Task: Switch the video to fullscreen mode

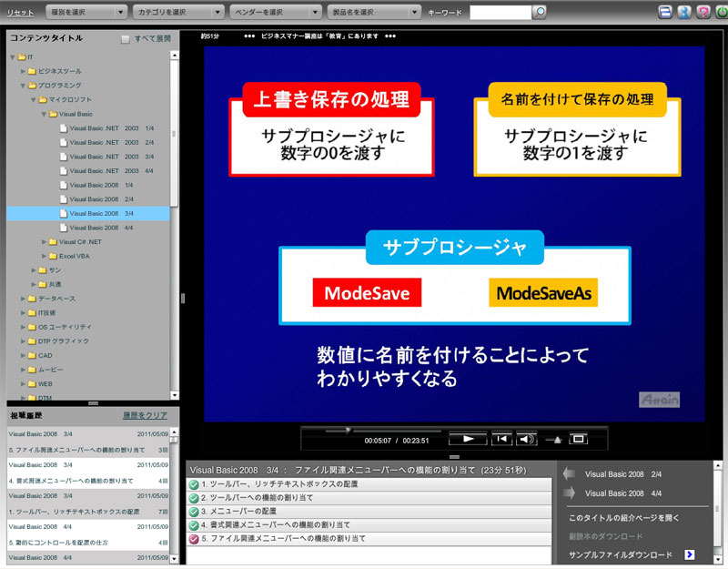Action: (577, 439)
